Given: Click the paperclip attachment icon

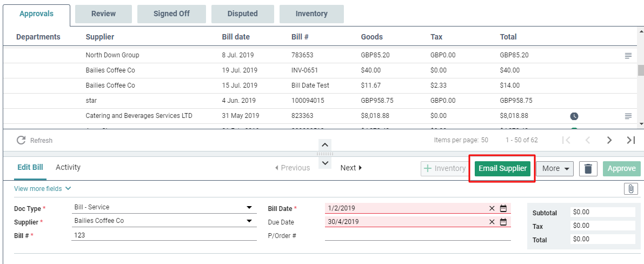Looking at the screenshot, I should tap(631, 189).
